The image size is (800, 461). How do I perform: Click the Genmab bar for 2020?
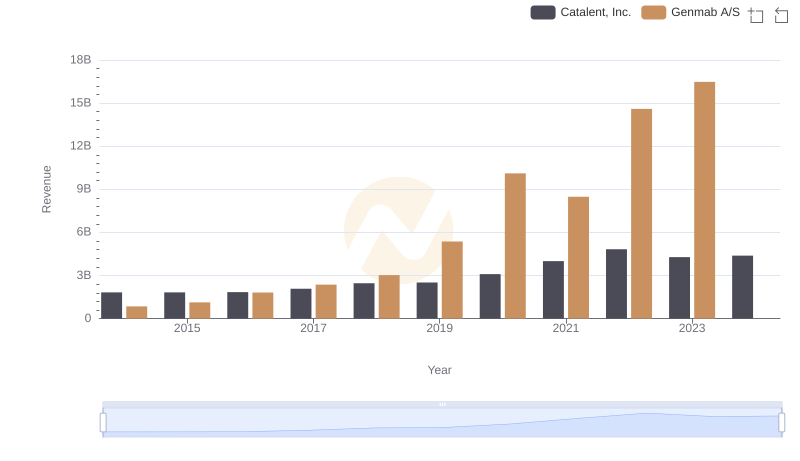tap(515, 246)
